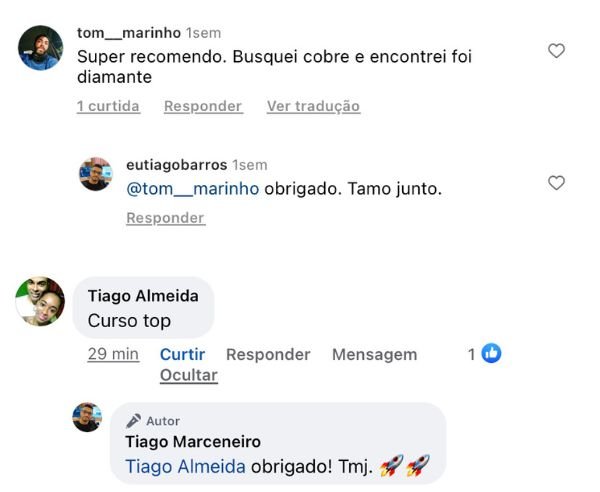The image size is (600, 492).
Task: Open Tiago Almeida's profile photo
Action: [40, 301]
